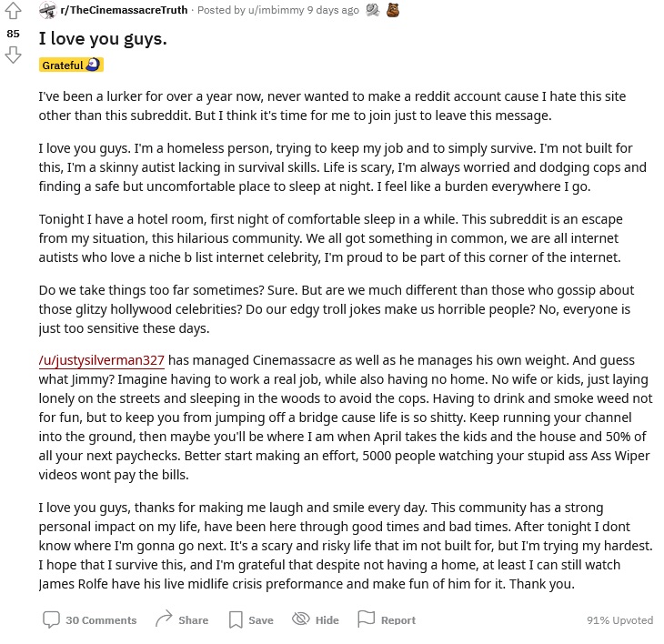This screenshot has width=664, height=644.
Task: Click the share arrow icon
Action: point(164,619)
